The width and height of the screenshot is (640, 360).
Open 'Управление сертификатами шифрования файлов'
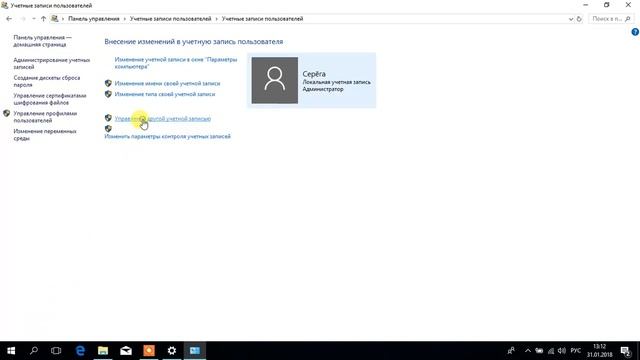pyautogui.click(x=50, y=99)
